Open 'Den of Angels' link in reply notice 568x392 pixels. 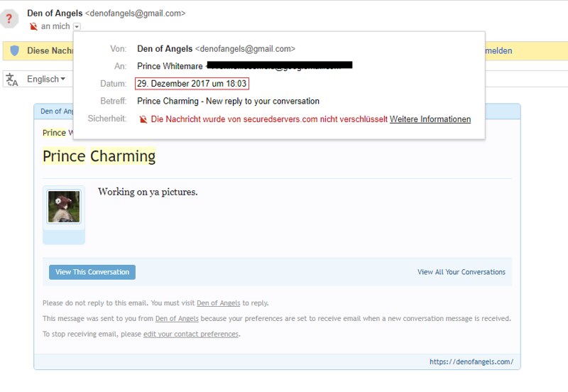219,303
